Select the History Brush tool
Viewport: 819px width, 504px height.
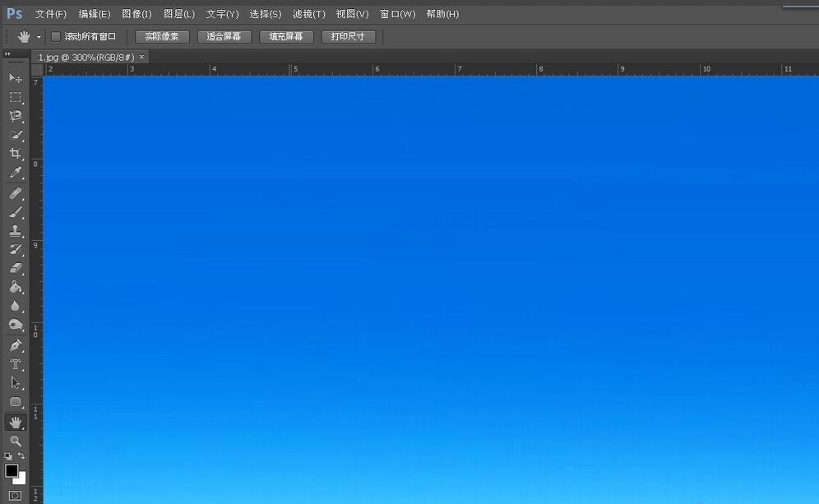coord(15,250)
